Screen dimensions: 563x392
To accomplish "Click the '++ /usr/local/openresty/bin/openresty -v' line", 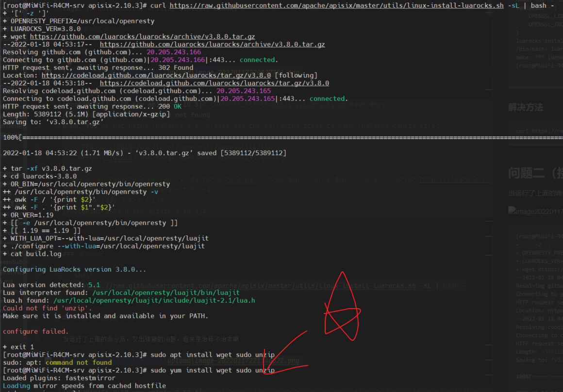I will [x=81, y=192].
